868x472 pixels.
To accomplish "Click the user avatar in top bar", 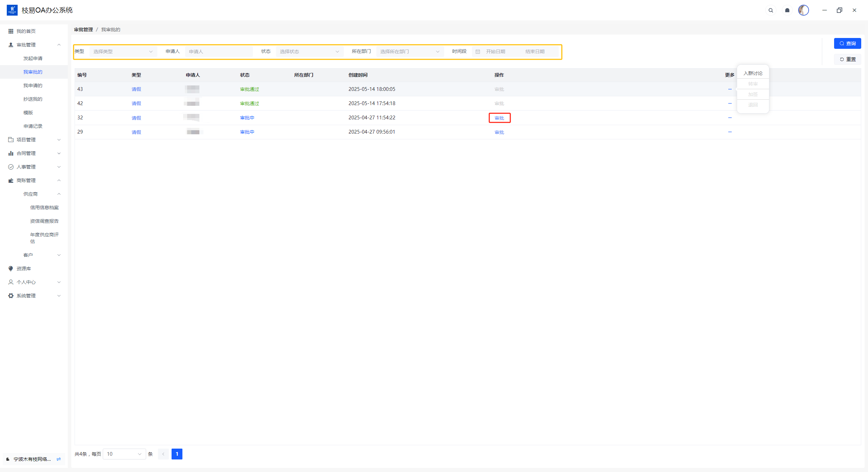I will 803,10.
